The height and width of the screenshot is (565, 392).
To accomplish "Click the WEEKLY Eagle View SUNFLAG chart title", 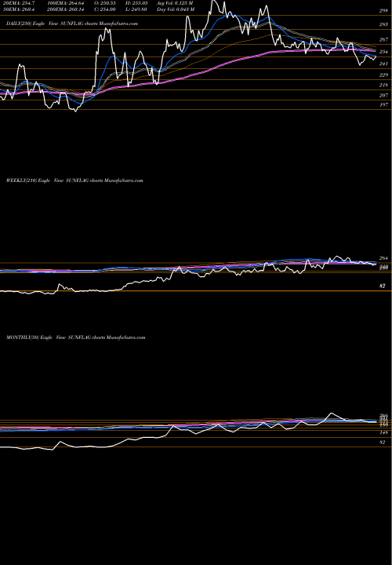I will pyautogui.click(x=74, y=180).
